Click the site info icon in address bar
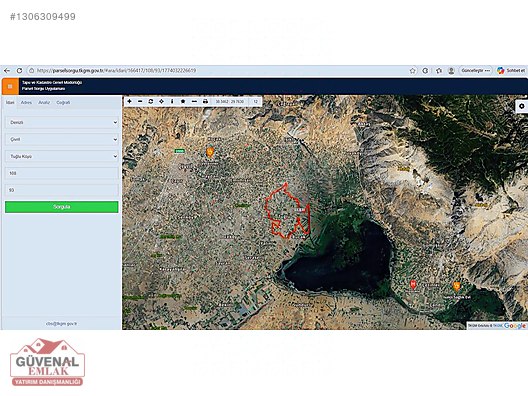This screenshot has width=528, height=396. click(32, 71)
